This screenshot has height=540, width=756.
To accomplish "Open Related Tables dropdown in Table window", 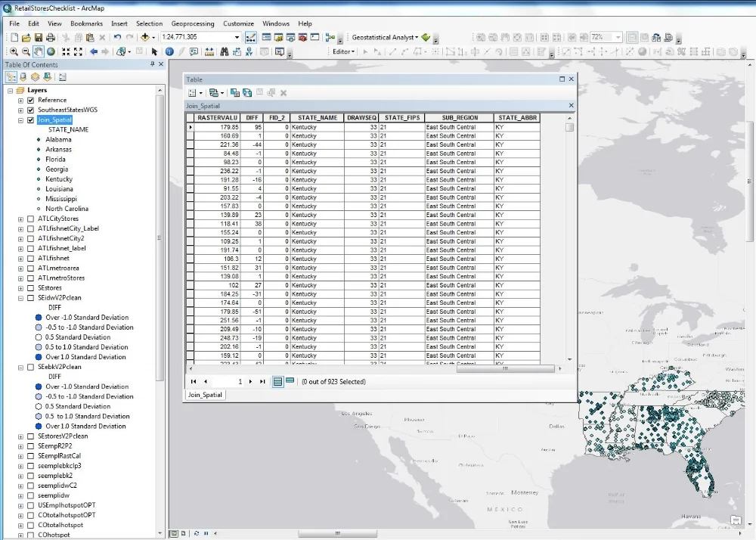I will [216, 92].
